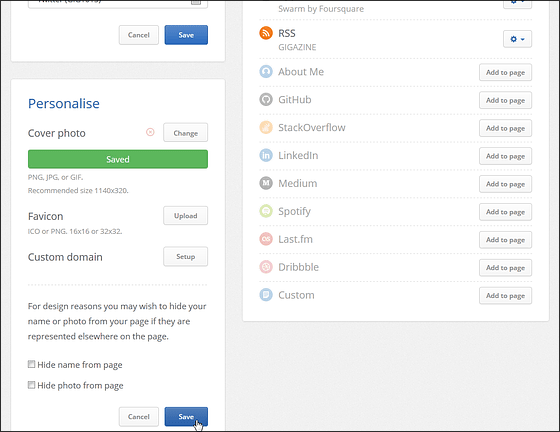Screen dimensions: 560x432
Task: Click the green Saved status bar
Action: point(118,159)
